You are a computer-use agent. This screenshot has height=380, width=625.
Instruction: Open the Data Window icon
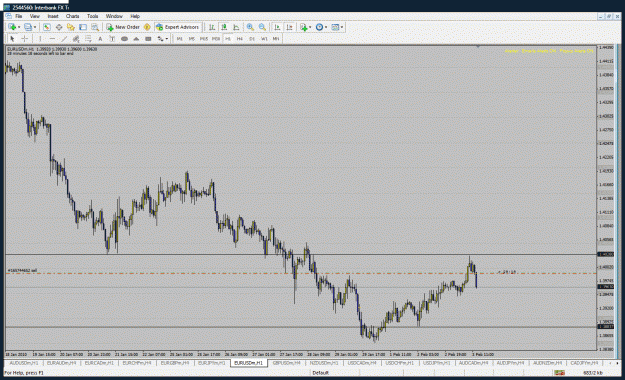(x=59, y=27)
